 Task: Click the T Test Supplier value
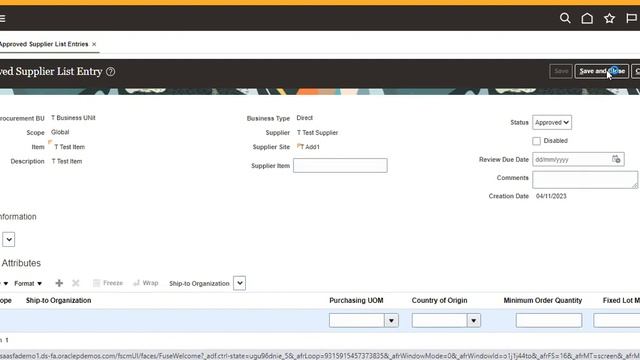[317, 133]
